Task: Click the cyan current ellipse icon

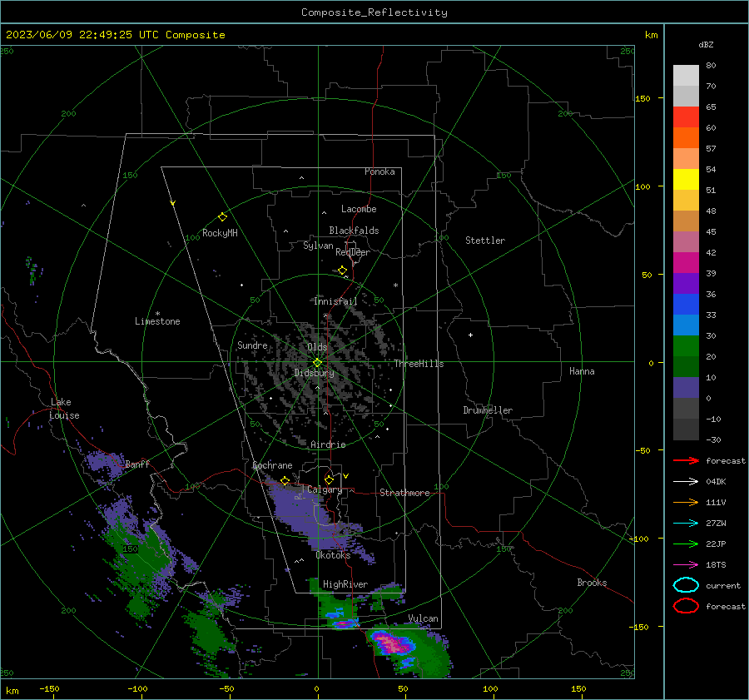Action: [686, 585]
